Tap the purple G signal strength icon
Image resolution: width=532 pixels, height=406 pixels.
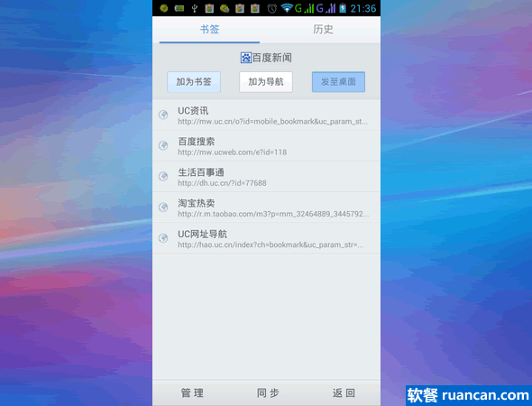pos(326,8)
